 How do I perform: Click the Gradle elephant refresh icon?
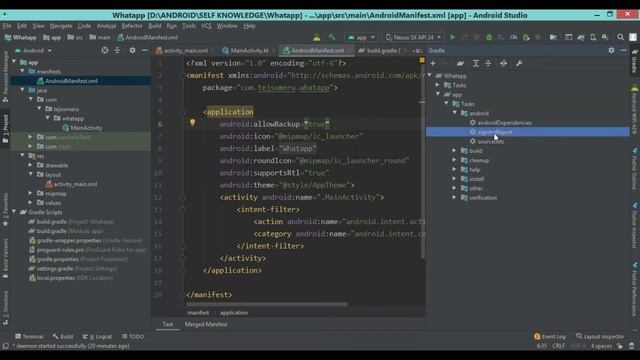coord(460,63)
